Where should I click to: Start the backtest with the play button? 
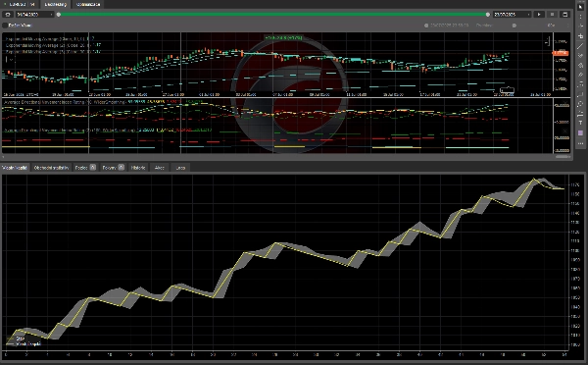(539, 15)
